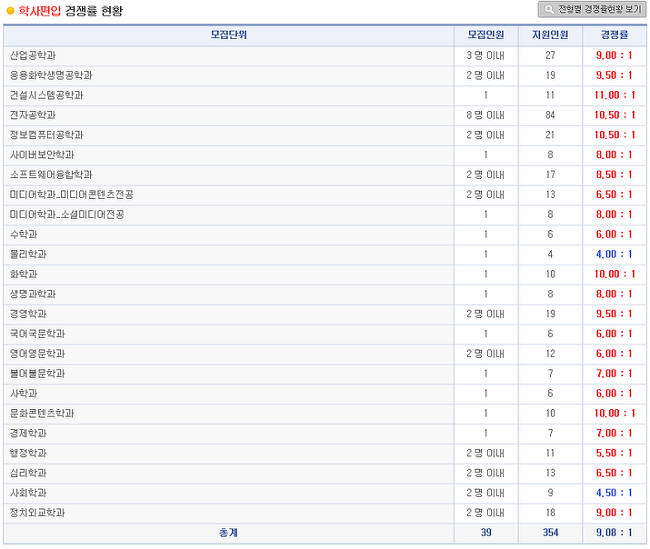This screenshot has width=650, height=549.
Task: Select the 응용화학생명공학과 row name
Action: (51, 75)
